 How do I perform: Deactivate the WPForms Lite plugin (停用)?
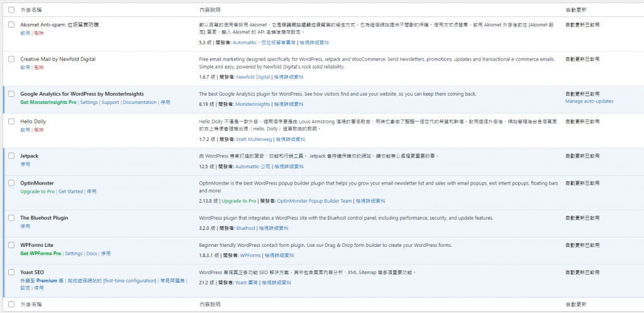pyautogui.click(x=106, y=254)
